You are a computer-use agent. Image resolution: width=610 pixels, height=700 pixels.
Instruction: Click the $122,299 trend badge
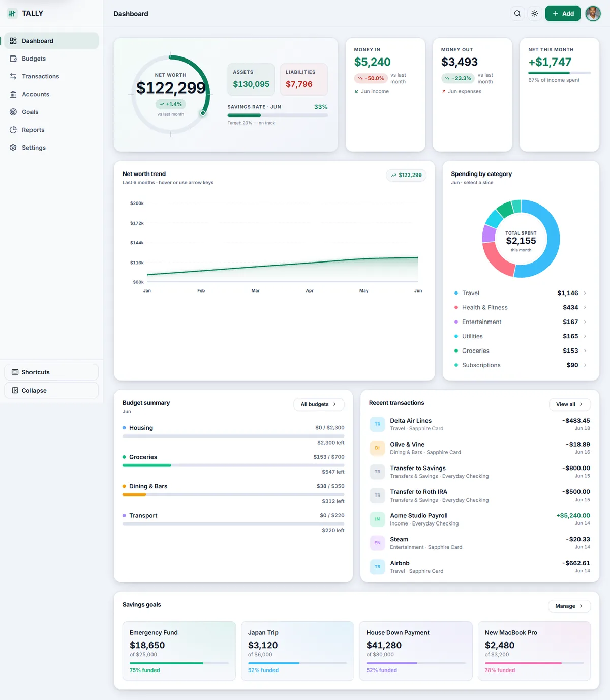click(406, 175)
